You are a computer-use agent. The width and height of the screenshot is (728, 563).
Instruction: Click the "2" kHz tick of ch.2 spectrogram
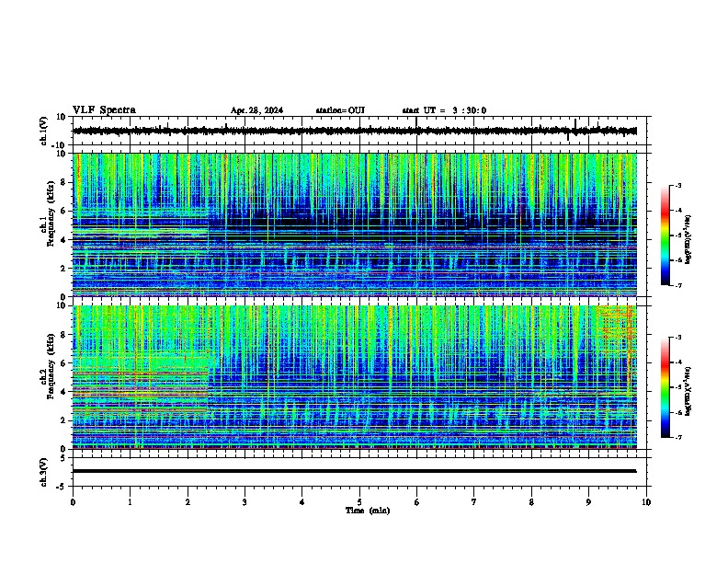[x=63, y=420]
